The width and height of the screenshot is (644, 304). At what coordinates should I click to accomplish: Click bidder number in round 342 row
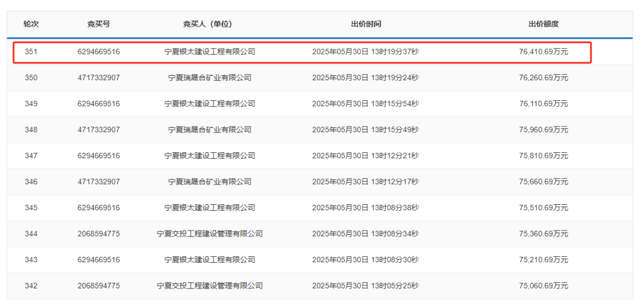pos(98,286)
